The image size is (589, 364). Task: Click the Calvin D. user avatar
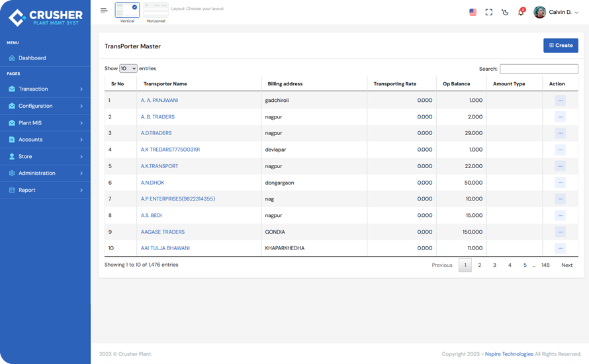pyautogui.click(x=540, y=12)
